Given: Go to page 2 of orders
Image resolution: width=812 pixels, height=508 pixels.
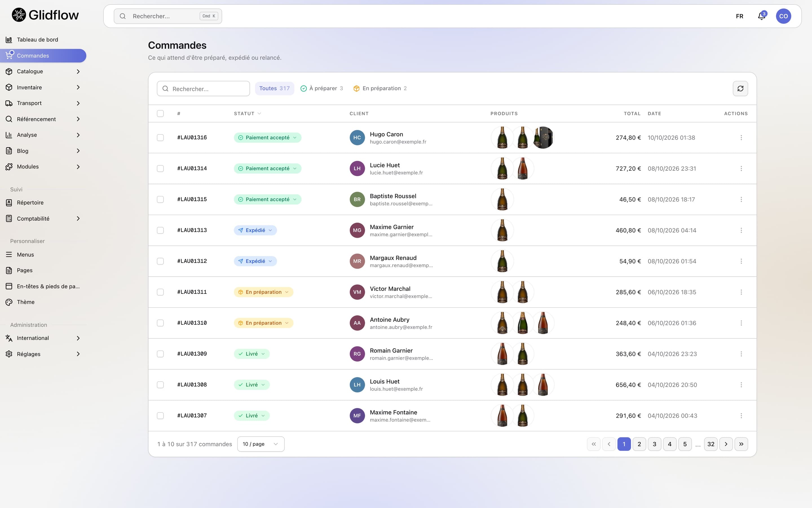Looking at the screenshot, I should [639, 444].
